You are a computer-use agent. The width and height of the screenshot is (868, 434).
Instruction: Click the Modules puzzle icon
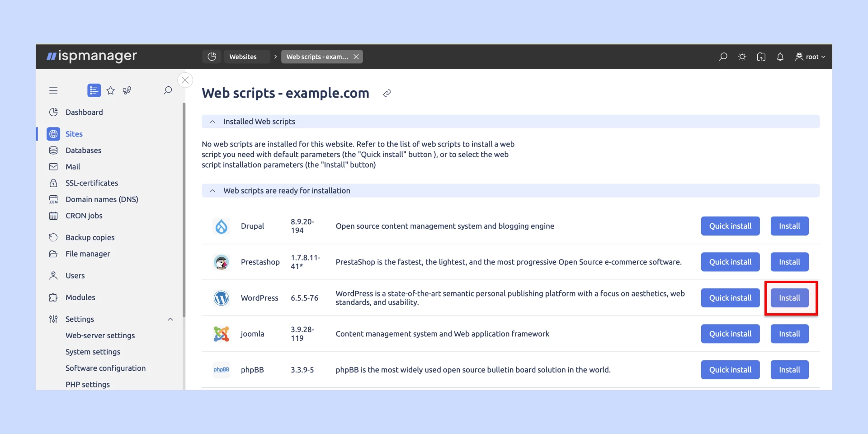pyautogui.click(x=53, y=297)
